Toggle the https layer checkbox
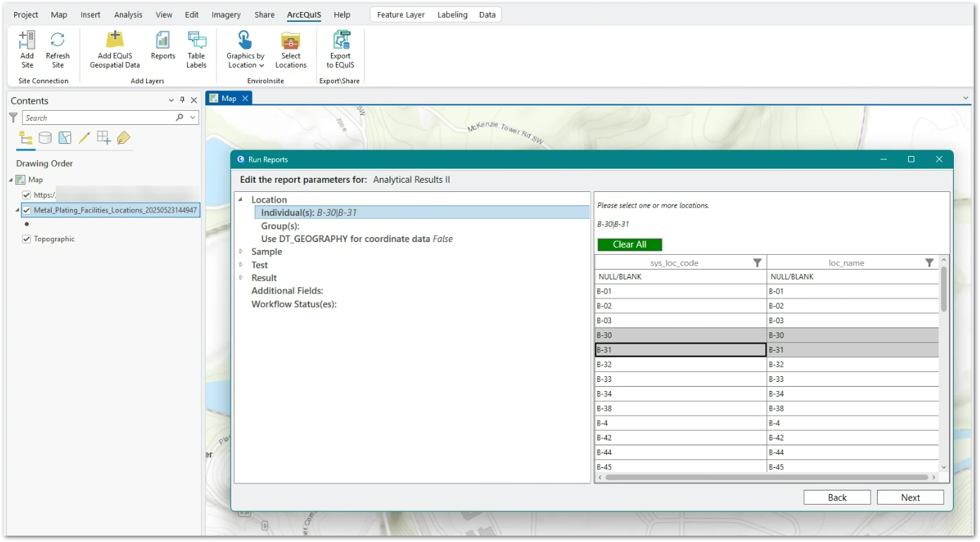This screenshot has width=980, height=542. coord(27,195)
